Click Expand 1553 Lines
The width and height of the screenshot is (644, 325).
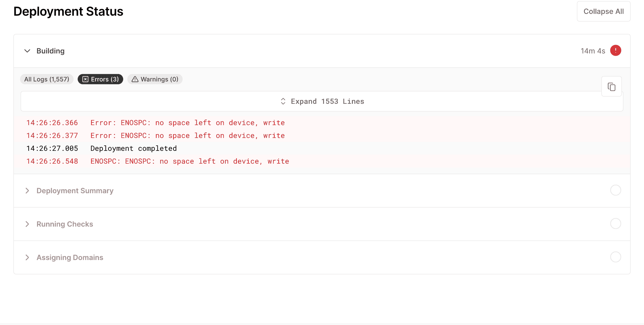point(327,101)
